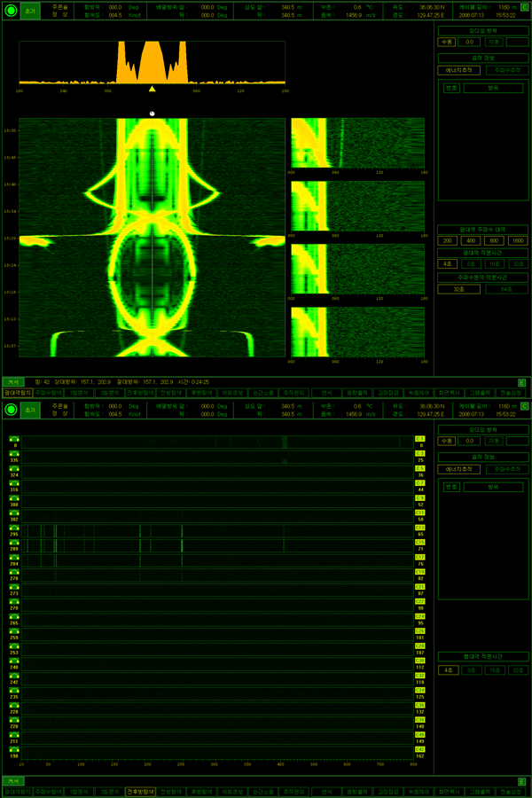This screenshot has width=532, height=798.
Task: Click the channel icon next to 316
Action: pyautogui.click(x=14, y=483)
